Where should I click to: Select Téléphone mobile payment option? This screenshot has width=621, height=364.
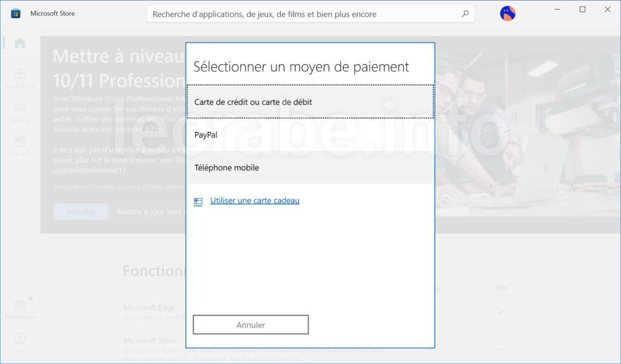tap(310, 167)
